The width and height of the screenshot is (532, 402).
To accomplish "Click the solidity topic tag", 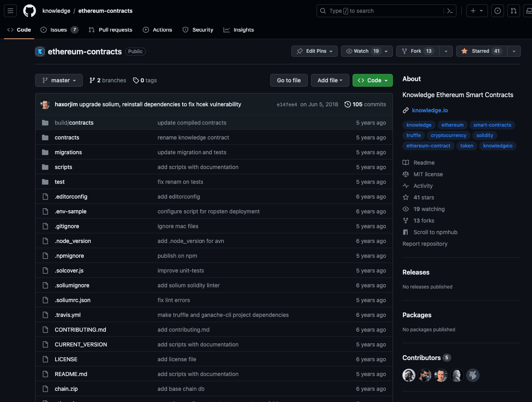I will pos(485,135).
